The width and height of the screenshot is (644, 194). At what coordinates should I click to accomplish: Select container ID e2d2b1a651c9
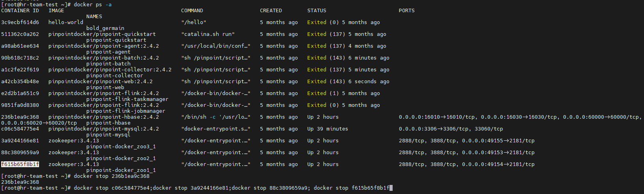(x=20, y=93)
